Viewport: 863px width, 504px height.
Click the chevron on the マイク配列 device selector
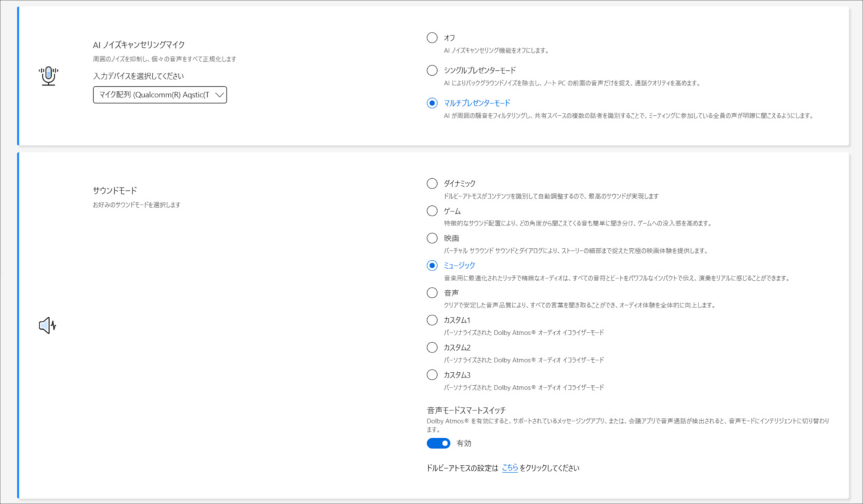219,95
